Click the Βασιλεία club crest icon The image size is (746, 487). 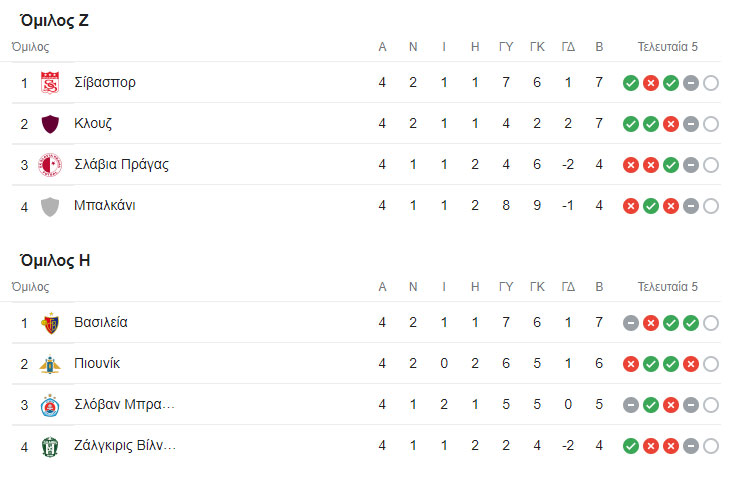pyautogui.click(x=50, y=323)
